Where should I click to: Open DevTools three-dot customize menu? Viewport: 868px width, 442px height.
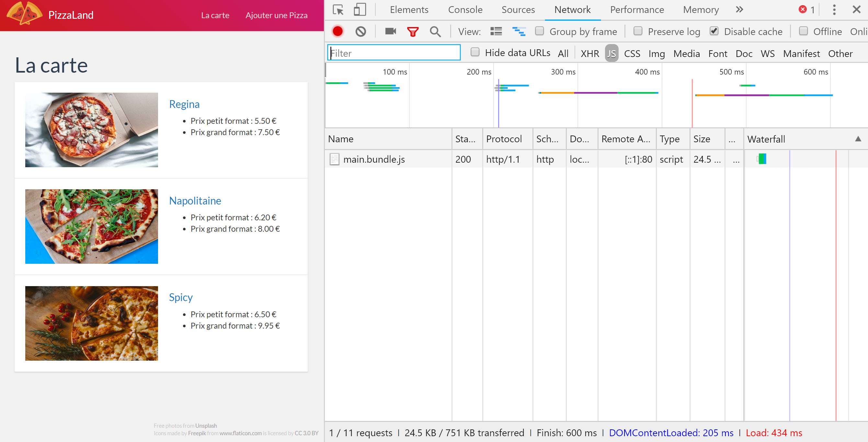click(x=834, y=10)
